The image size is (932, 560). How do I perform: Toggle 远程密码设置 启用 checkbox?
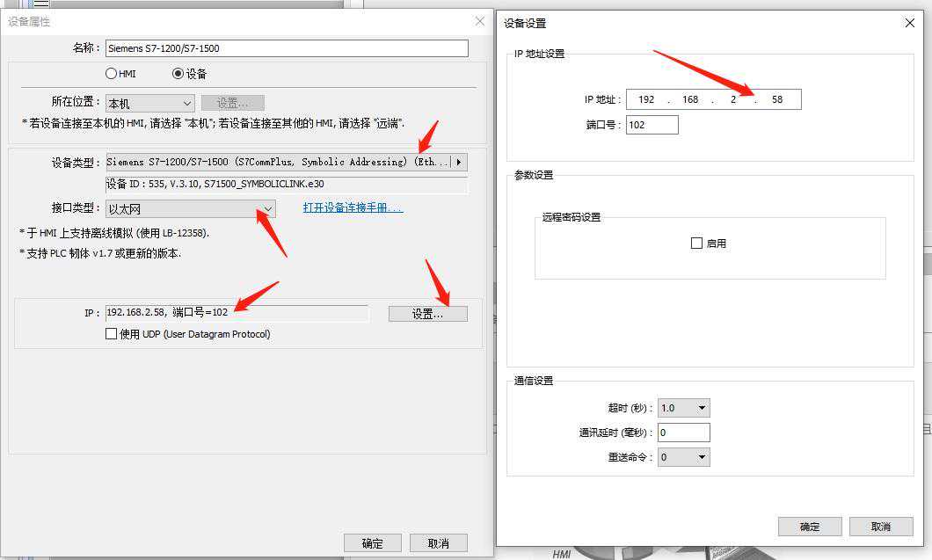coord(696,244)
